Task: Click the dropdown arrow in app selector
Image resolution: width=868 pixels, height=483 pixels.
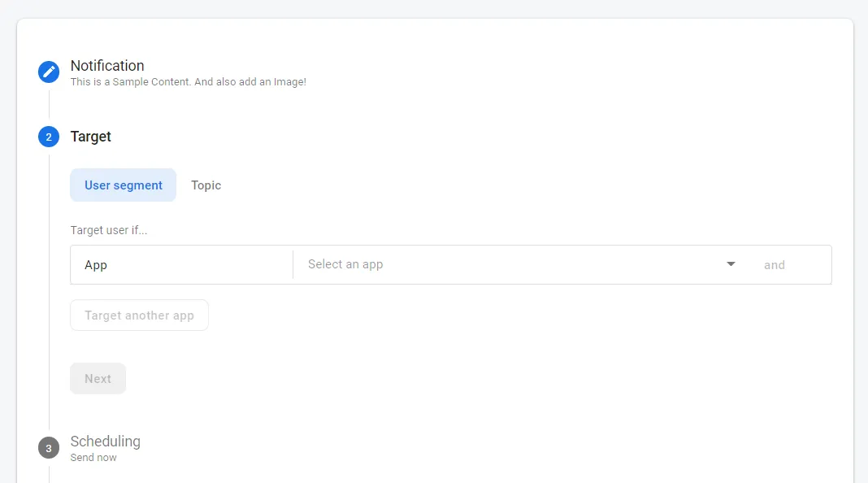Action: click(731, 264)
